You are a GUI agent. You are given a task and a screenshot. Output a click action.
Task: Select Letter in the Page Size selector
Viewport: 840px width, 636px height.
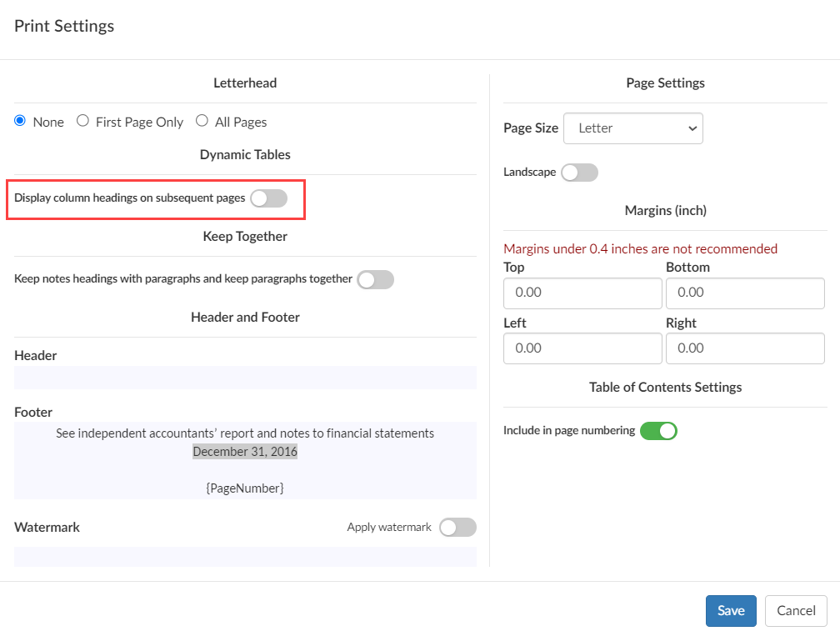(633, 128)
